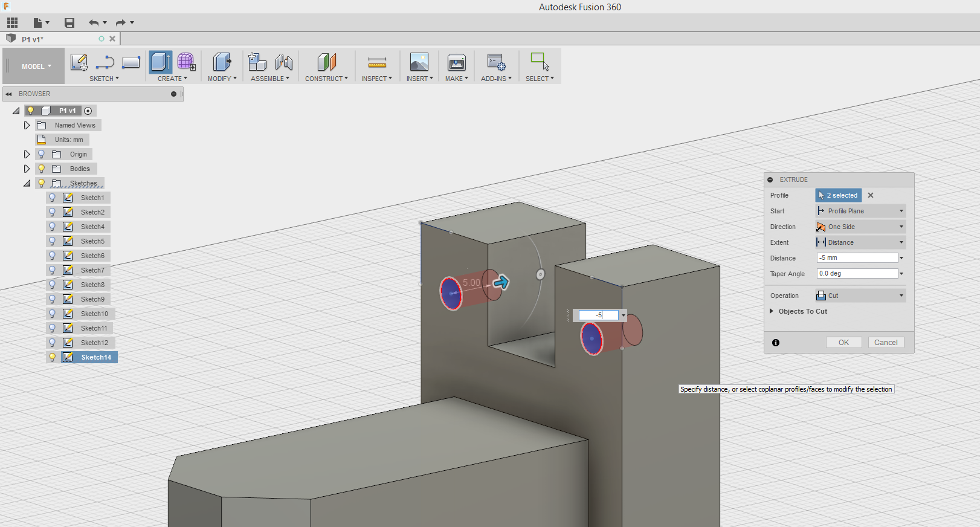Select the Create Form icon
Viewport: 980px width, 527px height.
point(186,62)
